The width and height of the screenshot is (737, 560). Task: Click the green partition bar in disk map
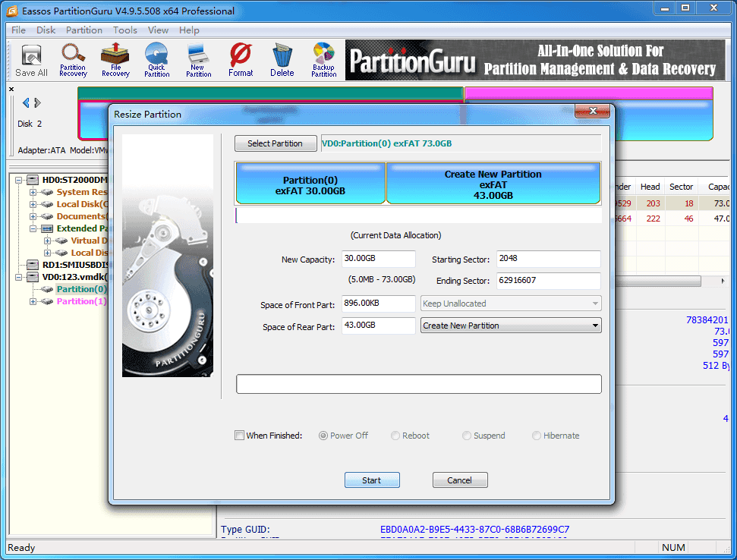(270, 93)
